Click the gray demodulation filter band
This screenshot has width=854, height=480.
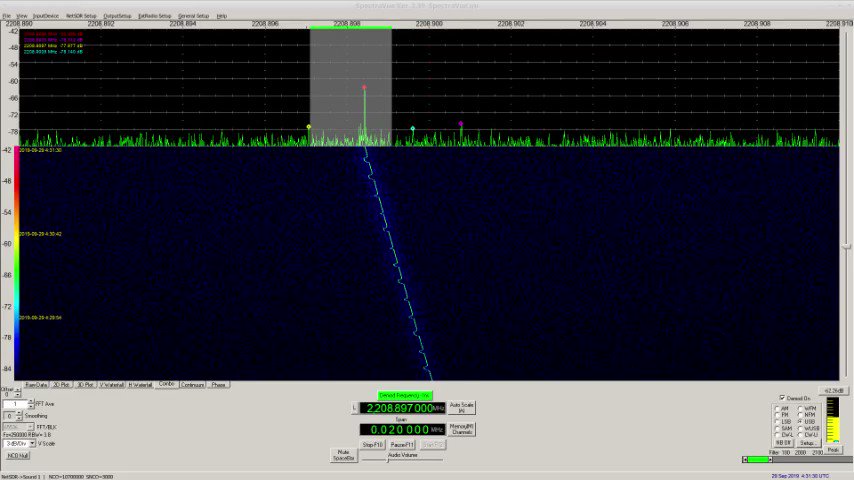coord(351,87)
